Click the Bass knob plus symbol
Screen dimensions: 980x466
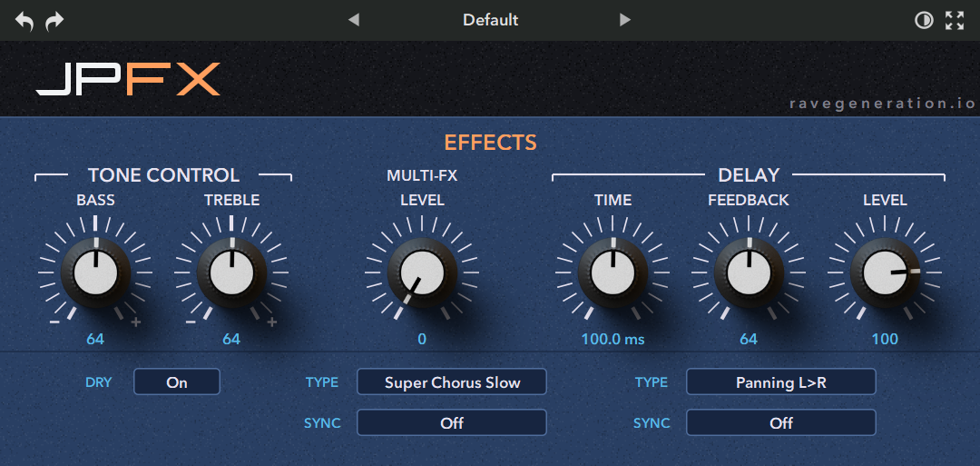(x=135, y=322)
